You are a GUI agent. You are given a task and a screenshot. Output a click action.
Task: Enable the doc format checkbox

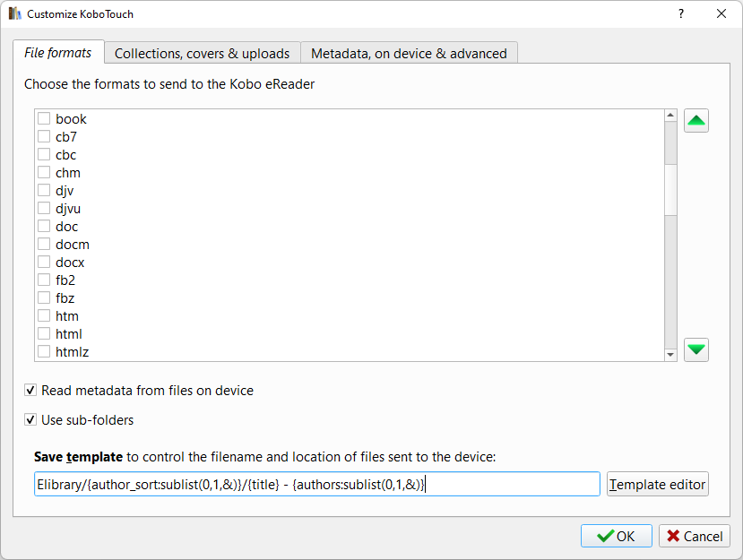coord(44,226)
